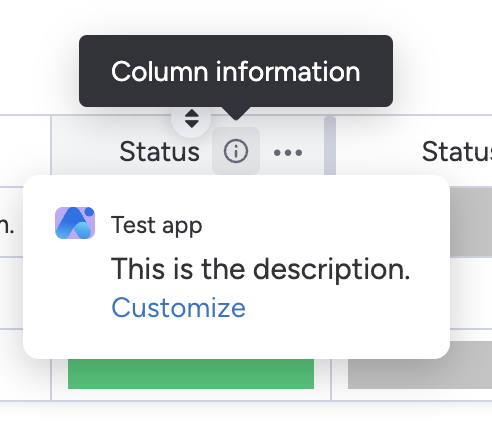This screenshot has height=422, width=492.
Task: Select the bottom-left cell beside green status
Action: (25, 365)
